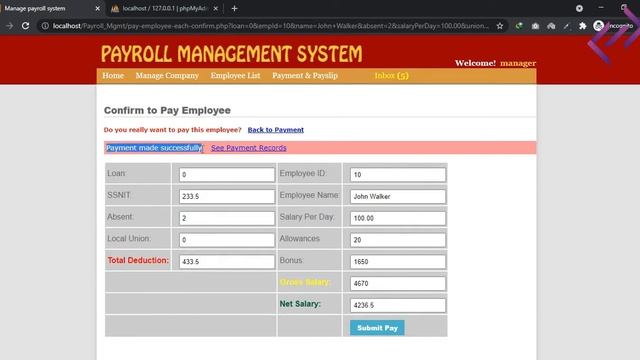Click the Loan input field
This screenshot has width=640, height=360.
(x=227, y=175)
